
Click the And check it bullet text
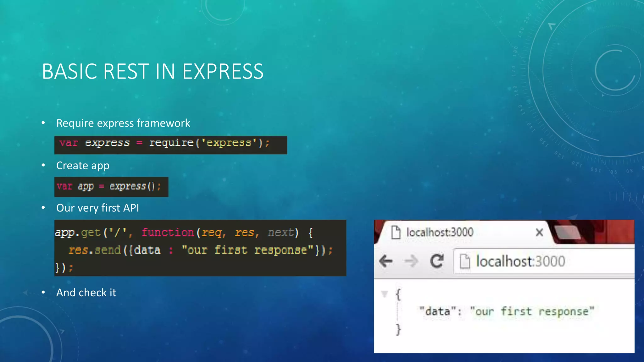coord(86,293)
